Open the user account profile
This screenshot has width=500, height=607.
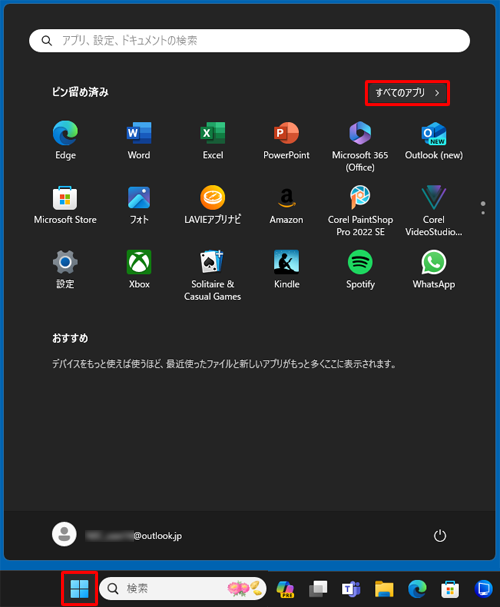click(x=117, y=535)
